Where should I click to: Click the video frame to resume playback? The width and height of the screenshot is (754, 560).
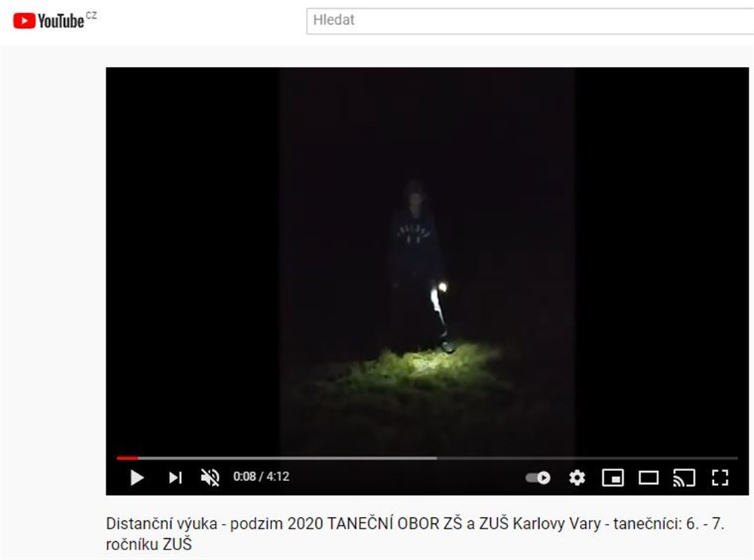tap(427, 259)
